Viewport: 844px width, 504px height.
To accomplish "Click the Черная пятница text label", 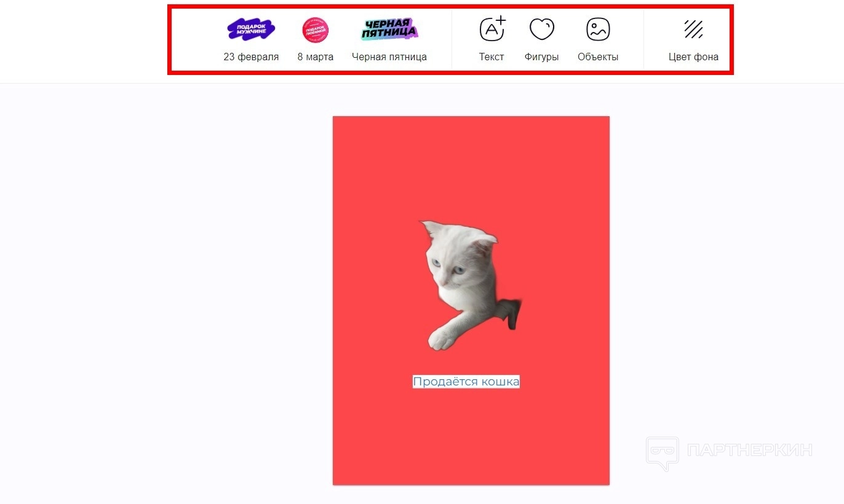I will (x=389, y=57).
